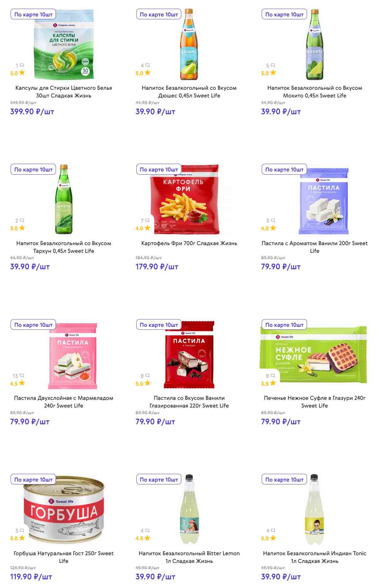Open the Капсулы для Стирки product title link
The width and height of the screenshot is (380, 588).
click(x=64, y=92)
